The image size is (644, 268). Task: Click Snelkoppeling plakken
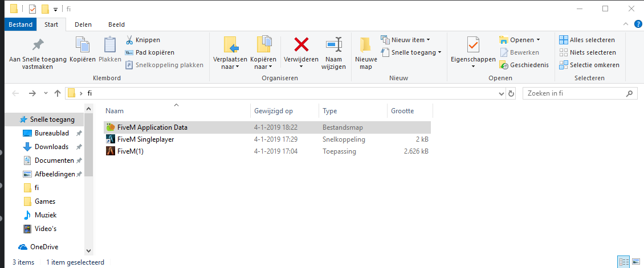(x=164, y=65)
